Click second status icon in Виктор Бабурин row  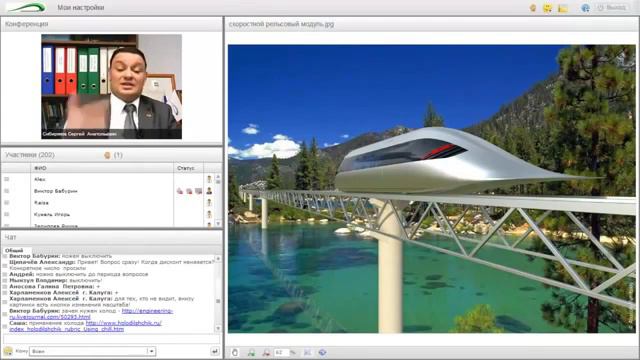click(189, 191)
